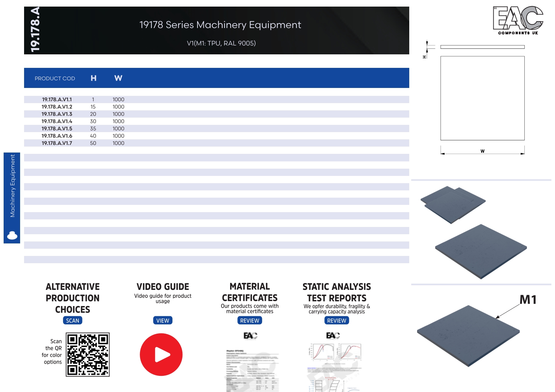Click the 19.178.A vertical series code

click(x=35, y=30)
